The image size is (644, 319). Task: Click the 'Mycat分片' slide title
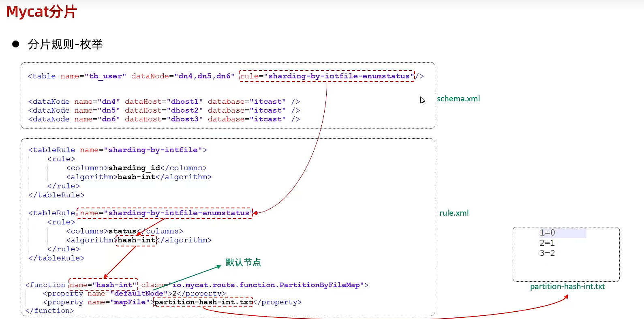click(41, 12)
